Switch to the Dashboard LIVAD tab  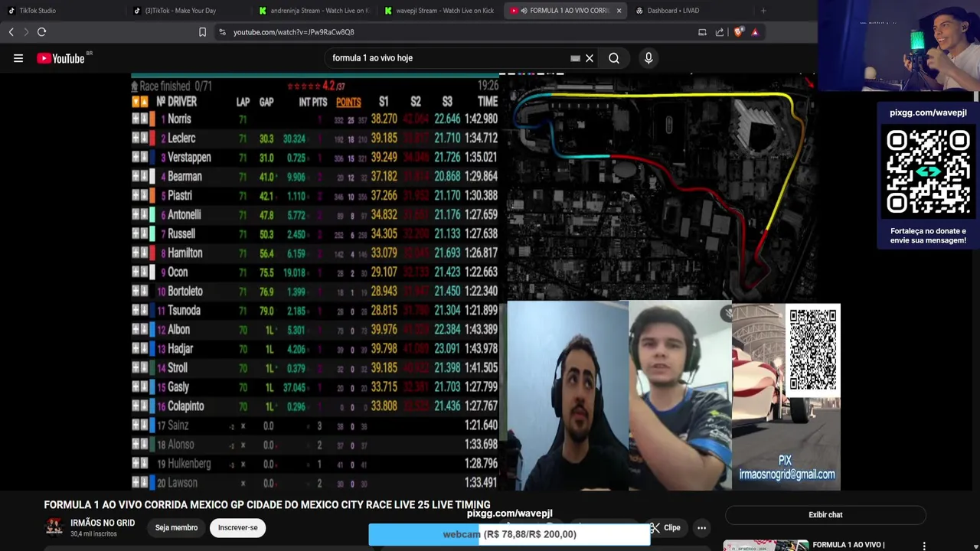click(x=672, y=11)
